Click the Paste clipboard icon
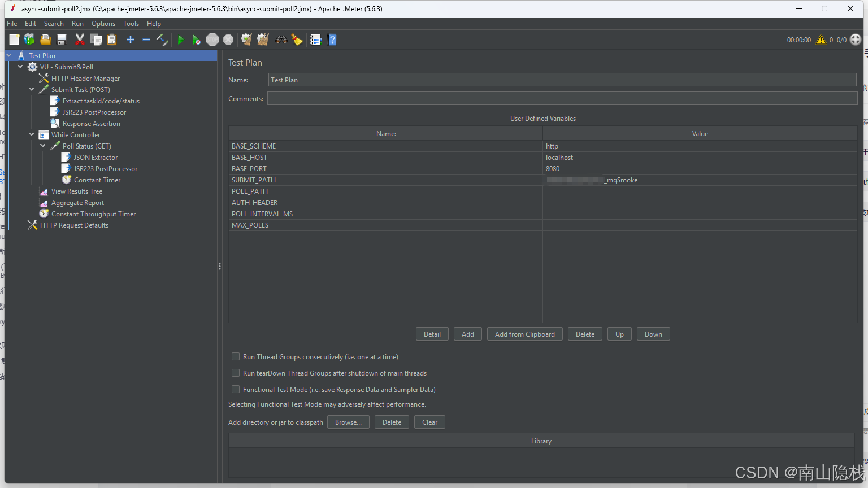The image size is (868, 488). (x=112, y=40)
